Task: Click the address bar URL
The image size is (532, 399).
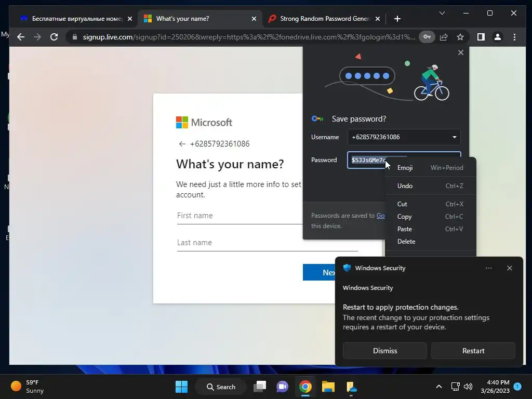Action: click(x=249, y=37)
